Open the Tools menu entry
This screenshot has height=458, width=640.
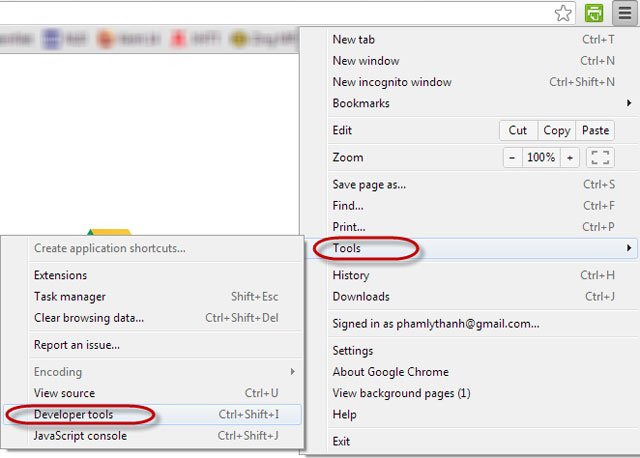pyautogui.click(x=471, y=248)
